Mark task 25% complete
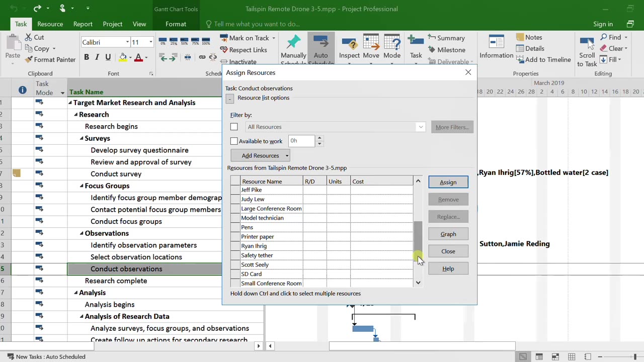Screen dimensions: 644x362 click(174, 42)
